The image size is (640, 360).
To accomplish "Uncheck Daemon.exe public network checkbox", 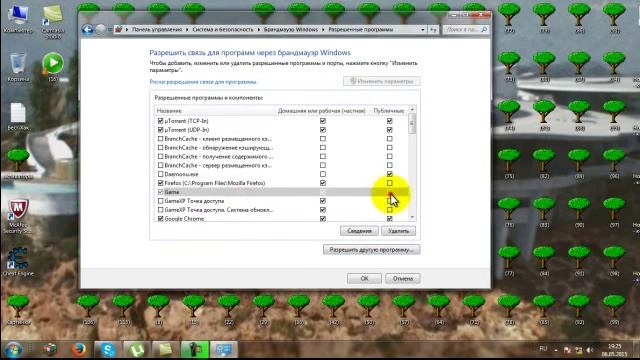I will pyautogui.click(x=389, y=174).
